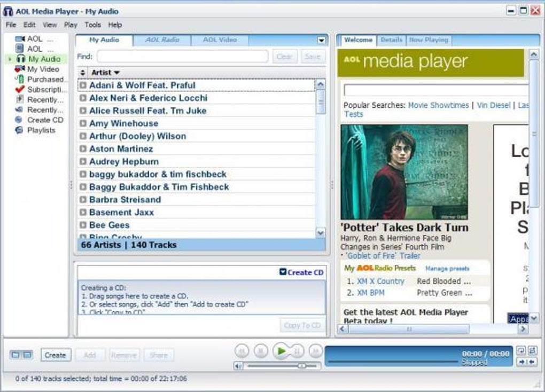Screen dimensions: 545x392
Task: Mute audio with the speaker icon
Action: (238, 366)
